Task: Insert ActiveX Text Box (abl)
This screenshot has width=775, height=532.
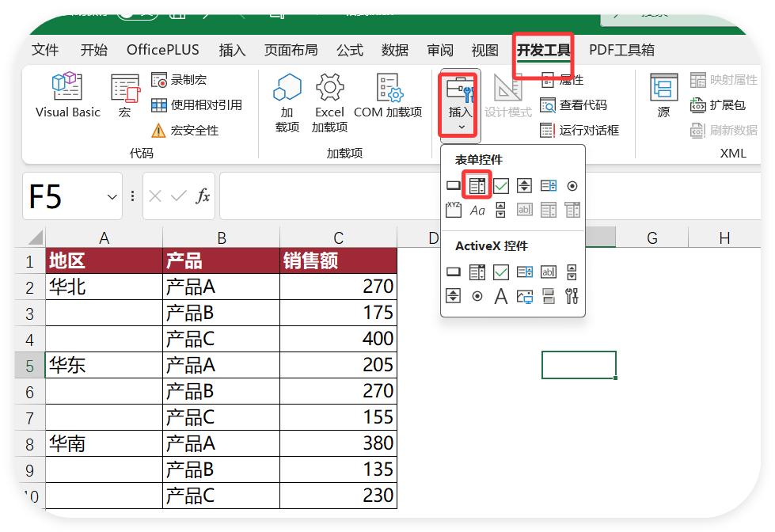Action: (x=548, y=272)
